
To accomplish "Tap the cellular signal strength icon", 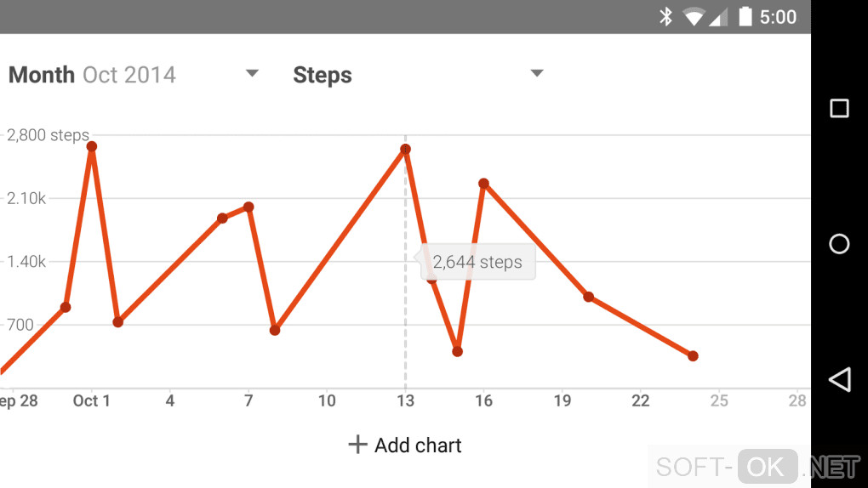I will pyautogui.click(x=718, y=17).
